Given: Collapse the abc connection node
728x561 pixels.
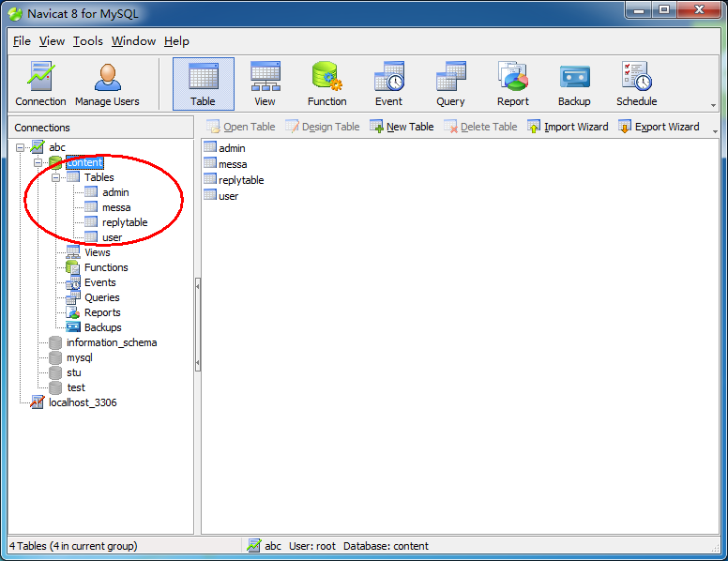Looking at the screenshot, I should 20,147.
